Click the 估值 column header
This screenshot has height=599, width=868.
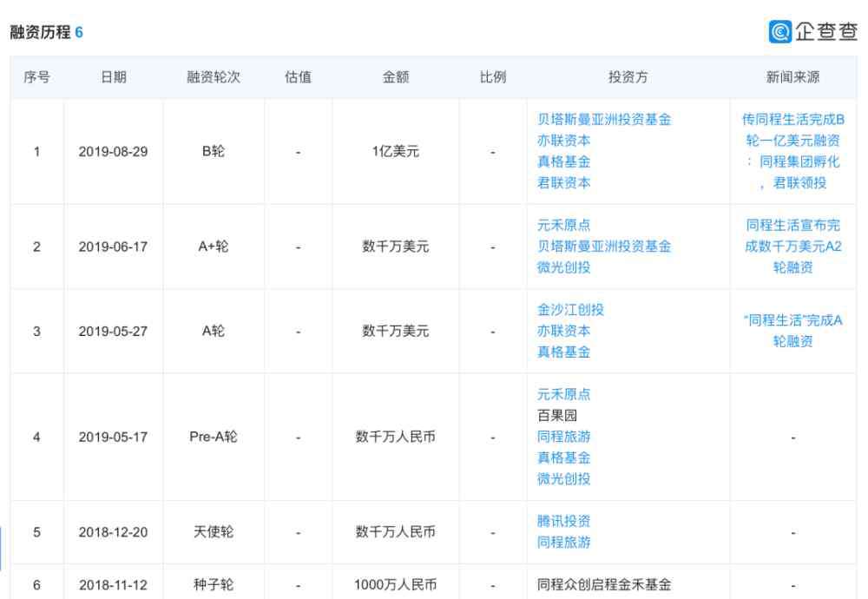[x=298, y=77]
